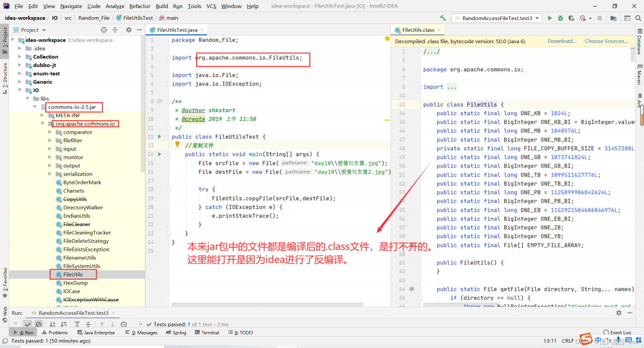The height and width of the screenshot is (348, 644).
Task: Open the Terminal tool window tab
Action: pyautogui.click(x=207, y=332)
